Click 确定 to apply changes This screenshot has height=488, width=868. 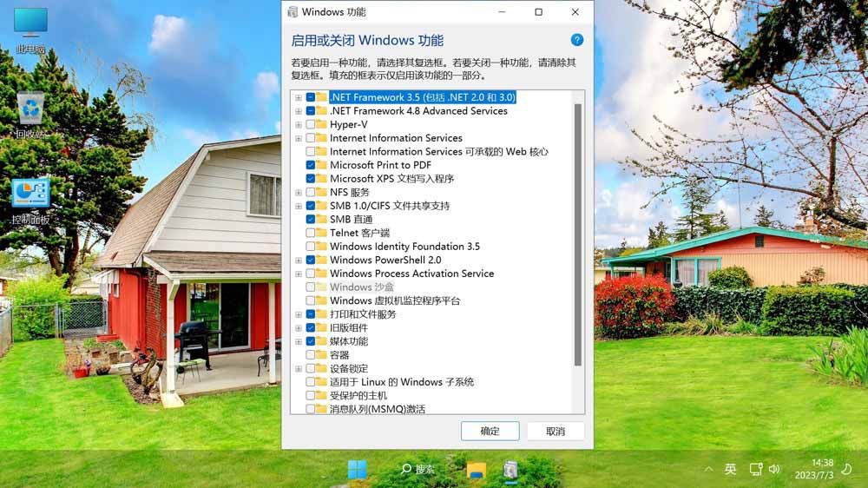pos(490,431)
